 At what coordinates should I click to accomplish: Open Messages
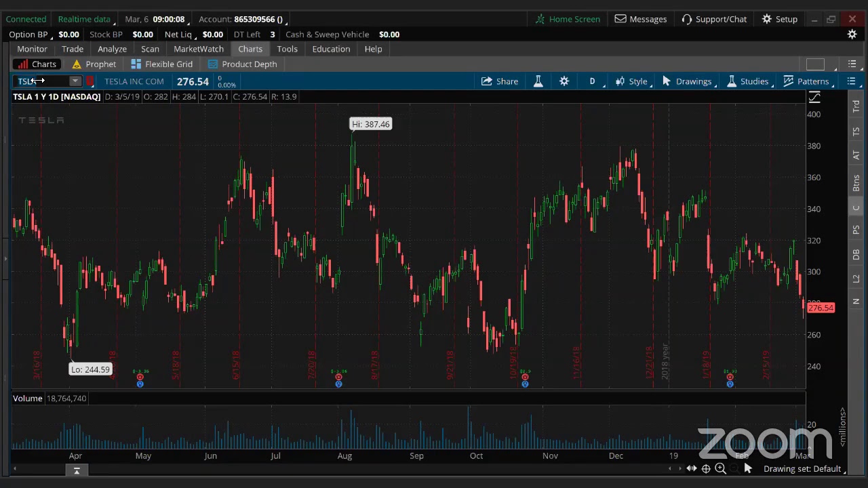(x=641, y=19)
